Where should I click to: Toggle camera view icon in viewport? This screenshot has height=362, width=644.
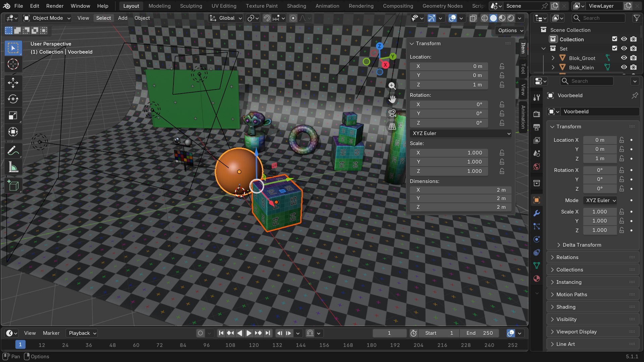392,113
